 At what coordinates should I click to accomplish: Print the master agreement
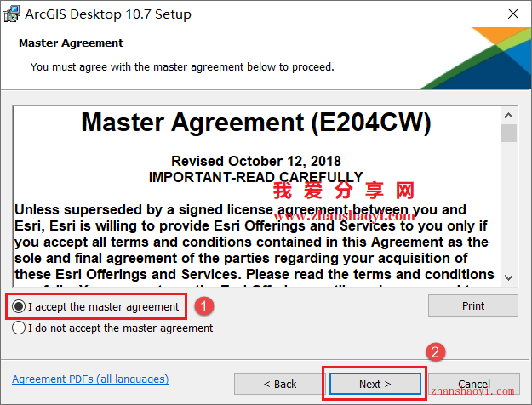pyautogui.click(x=473, y=305)
